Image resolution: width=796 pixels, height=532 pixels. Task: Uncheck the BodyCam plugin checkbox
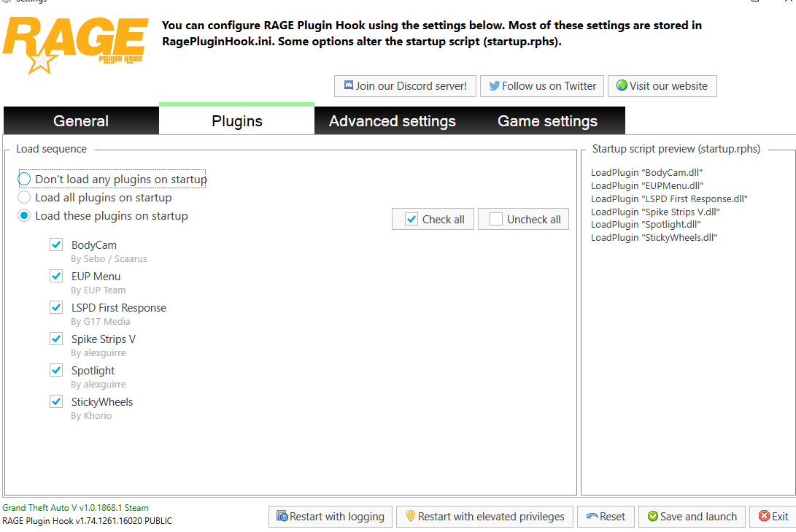[56, 244]
